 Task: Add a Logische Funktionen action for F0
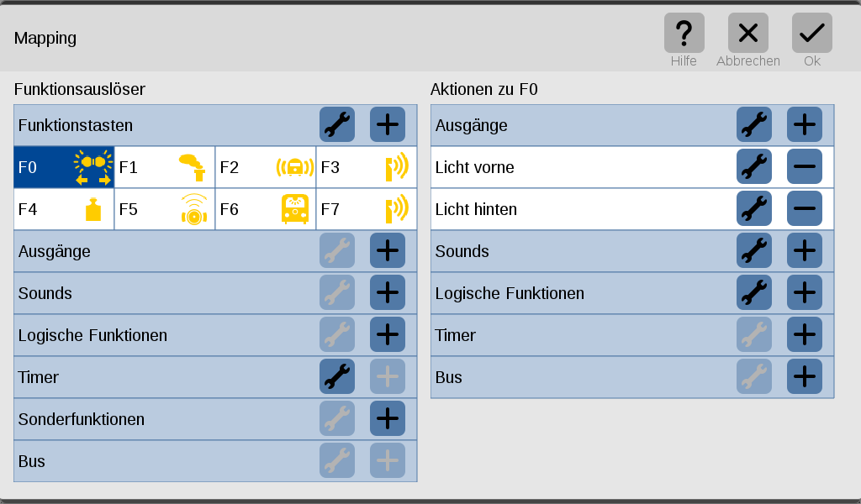pyautogui.click(x=805, y=292)
